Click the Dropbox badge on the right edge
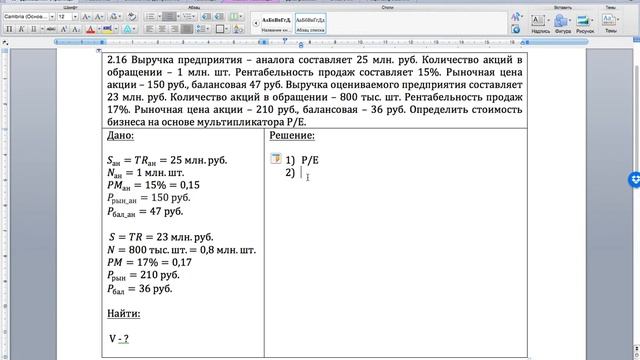640x360 pixels. pos(635,180)
